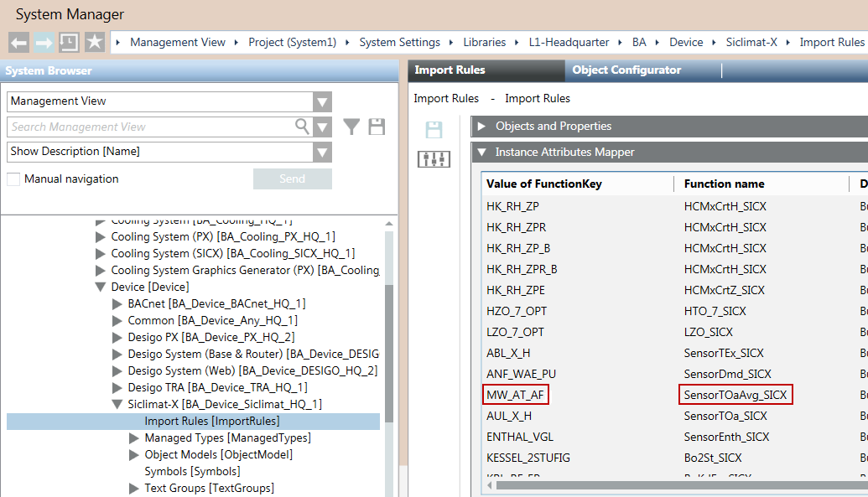Click the search magnifier icon

(x=302, y=127)
